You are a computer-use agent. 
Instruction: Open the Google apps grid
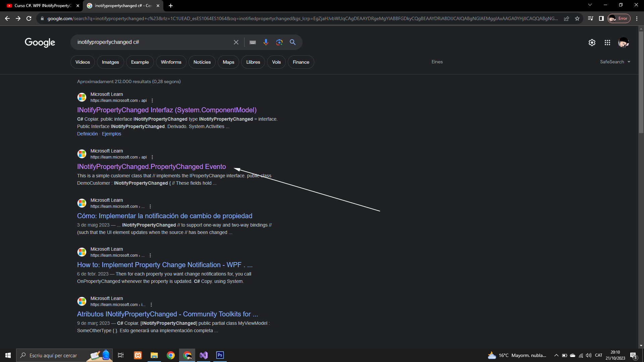pos(607,43)
